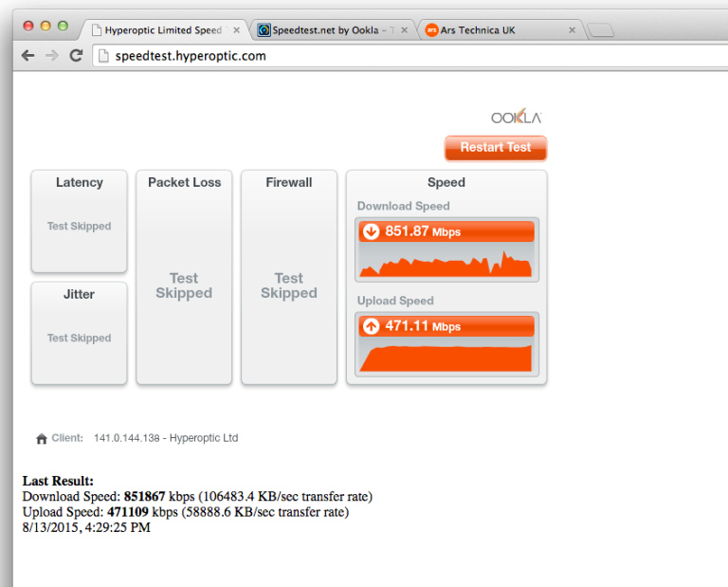Click the page icon in the address bar
728x587 pixels.
coord(104,56)
